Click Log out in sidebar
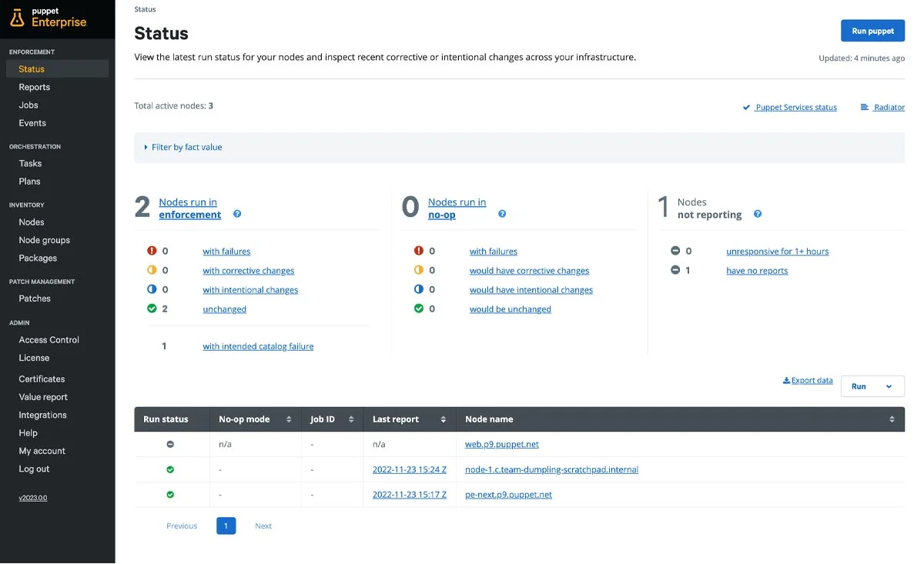Screen dimensions: 924x564 (34, 469)
